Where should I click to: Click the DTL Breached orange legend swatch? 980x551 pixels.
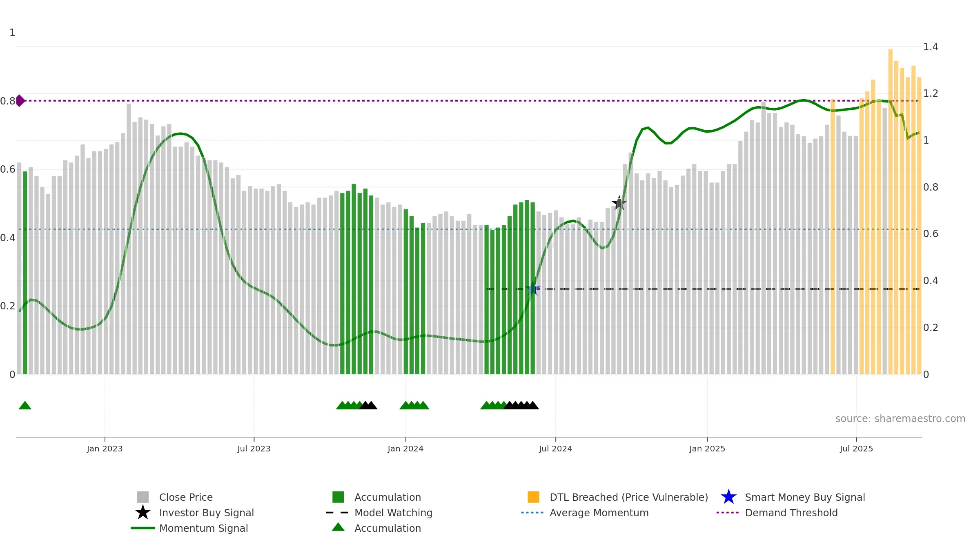coord(533,497)
